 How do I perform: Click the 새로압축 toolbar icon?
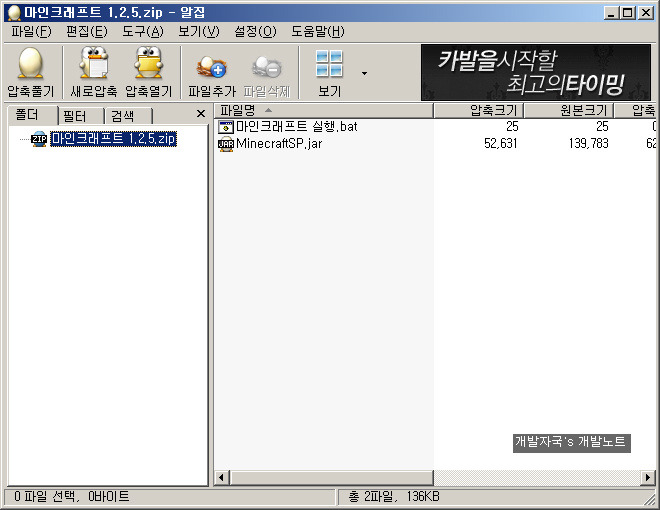[x=94, y=63]
